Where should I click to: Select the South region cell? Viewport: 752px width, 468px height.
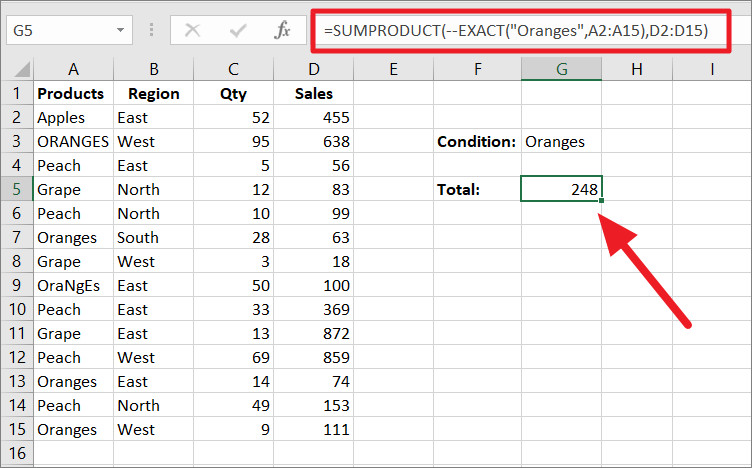point(153,237)
